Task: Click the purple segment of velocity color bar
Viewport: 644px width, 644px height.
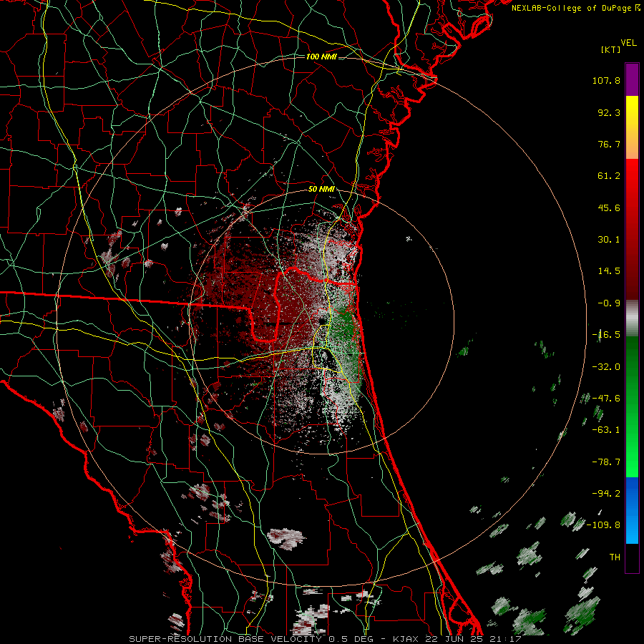Action: click(632, 80)
